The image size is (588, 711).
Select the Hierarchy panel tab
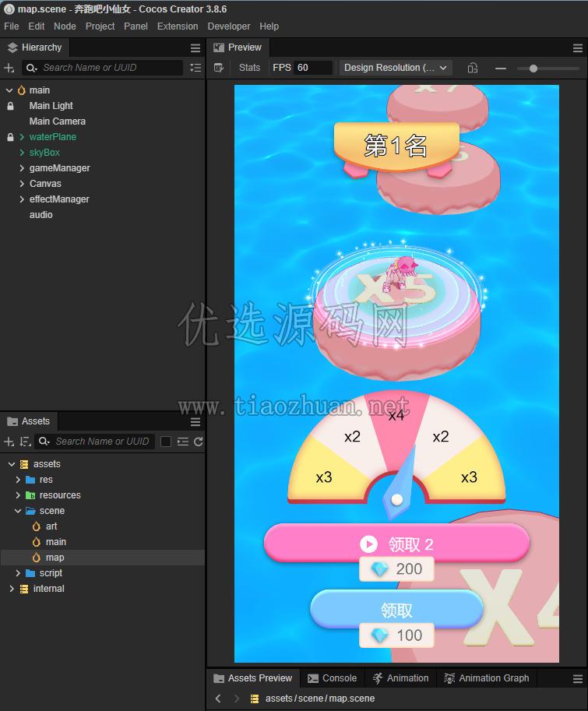[x=34, y=48]
